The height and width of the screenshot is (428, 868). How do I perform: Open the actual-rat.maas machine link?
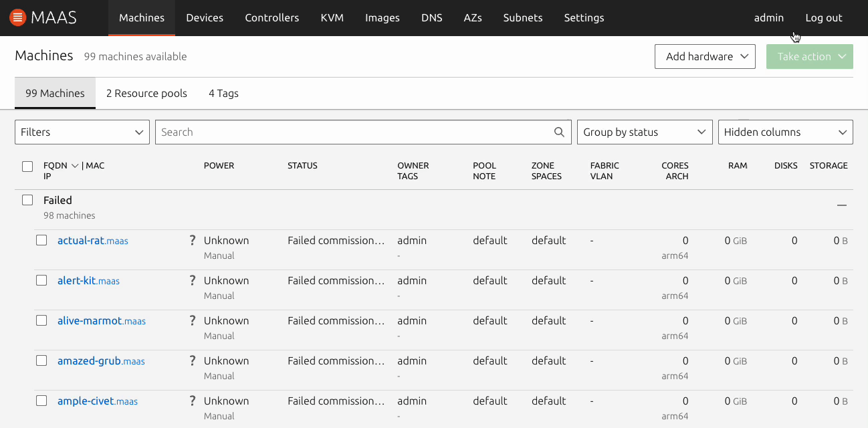click(x=93, y=241)
